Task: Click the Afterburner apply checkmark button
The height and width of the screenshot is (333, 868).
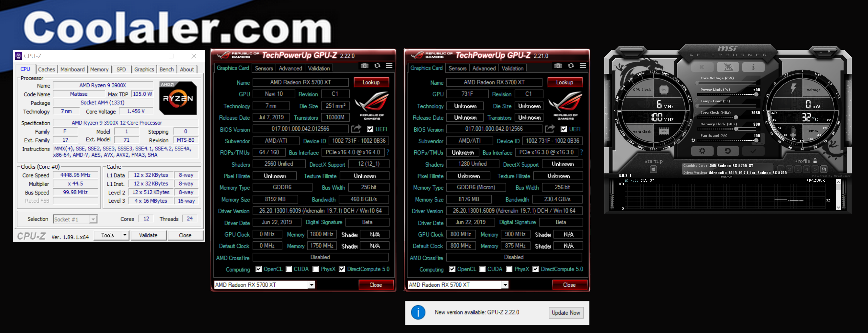Action: click(753, 151)
